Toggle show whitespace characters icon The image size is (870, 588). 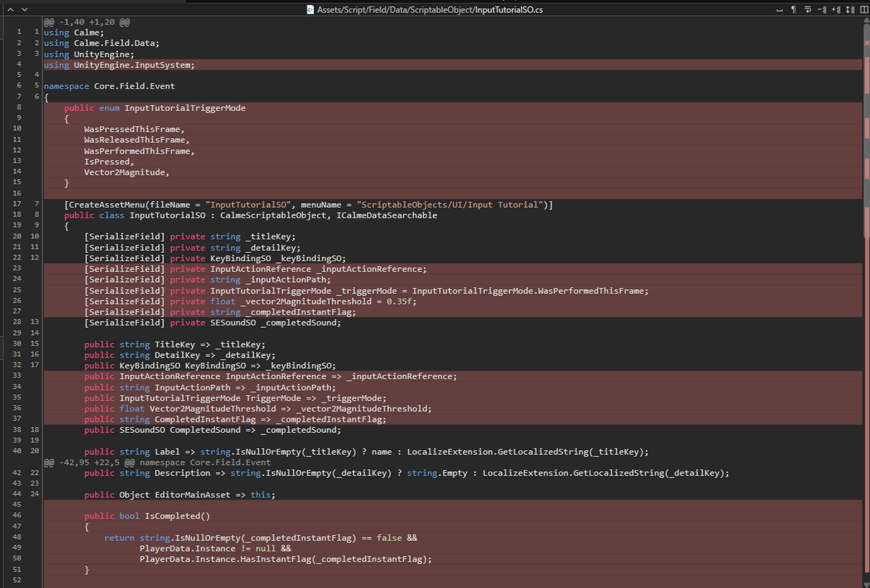coord(780,9)
